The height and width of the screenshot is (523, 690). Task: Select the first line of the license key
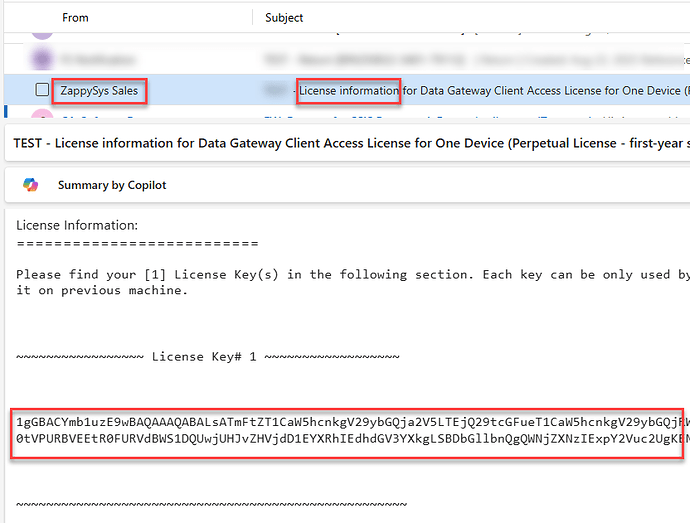point(353,423)
